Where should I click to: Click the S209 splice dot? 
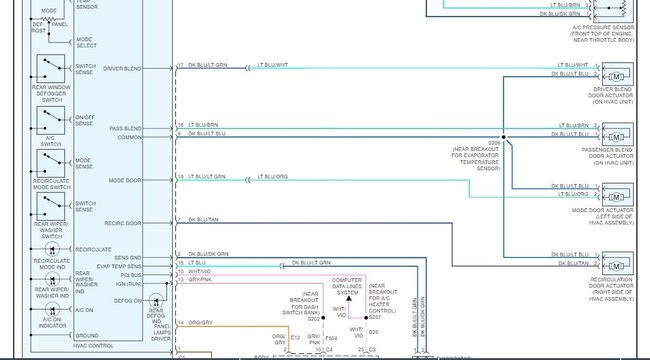(x=504, y=137)
